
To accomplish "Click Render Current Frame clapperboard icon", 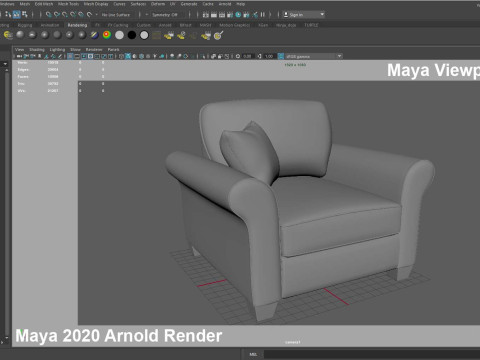I will pyautogui.click(x=214, y=15).
